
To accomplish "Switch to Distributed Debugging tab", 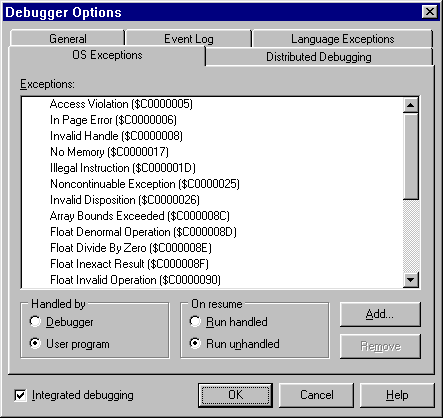I will click(319, 57).
